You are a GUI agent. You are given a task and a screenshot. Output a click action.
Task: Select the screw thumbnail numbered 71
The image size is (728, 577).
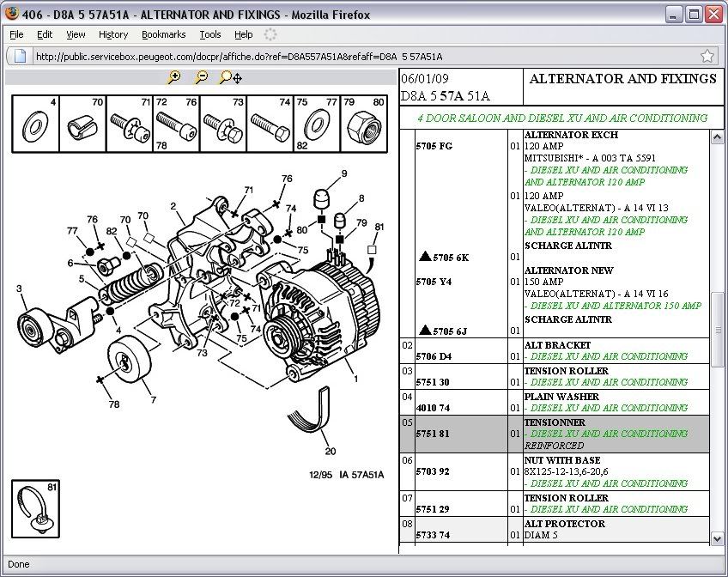click(x=130, y=124)
